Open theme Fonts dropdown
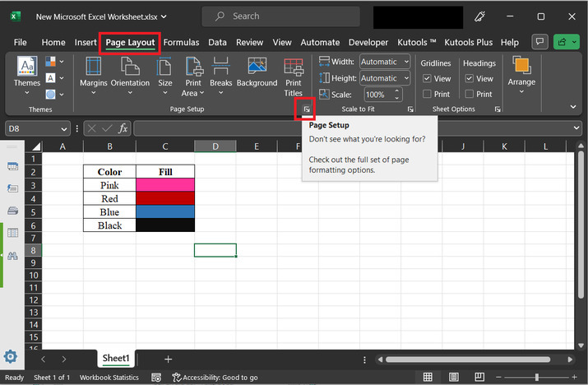The width and height of the screenshot is (588, 385). (55, 77)
